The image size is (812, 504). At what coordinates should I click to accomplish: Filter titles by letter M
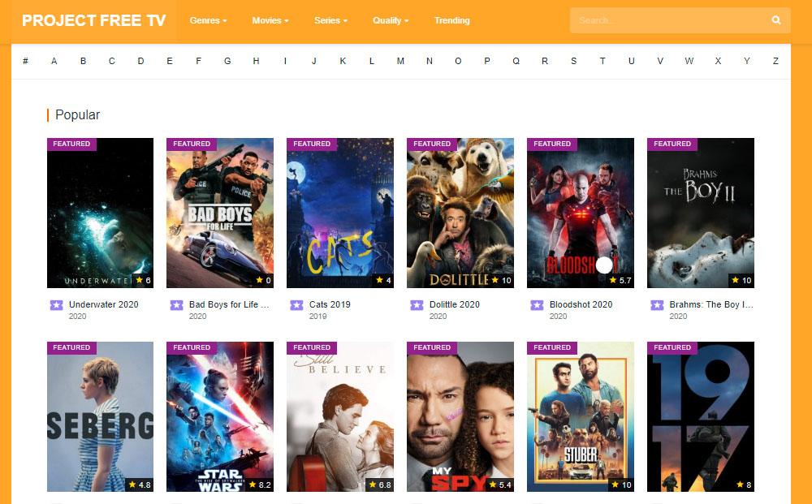[x=400, y=61]
